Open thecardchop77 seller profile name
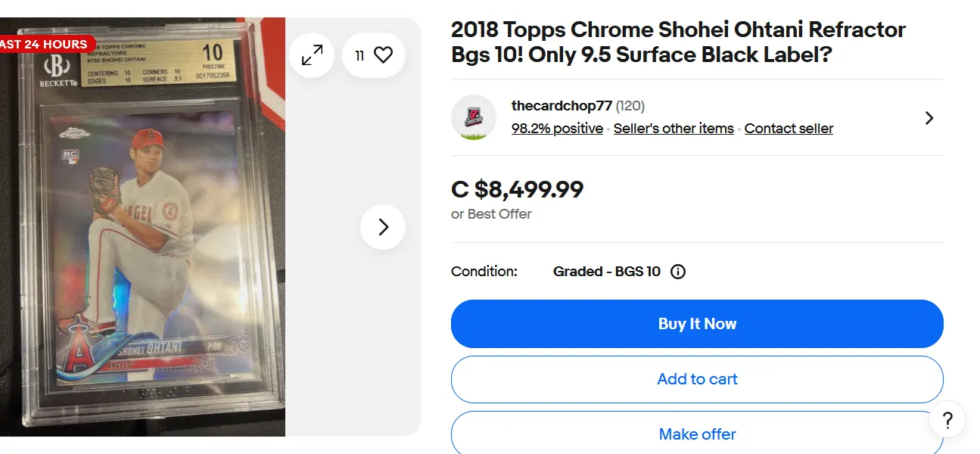The width and height of the screenshot is (980, 454). pyautogui.click(x=561, y=106)
